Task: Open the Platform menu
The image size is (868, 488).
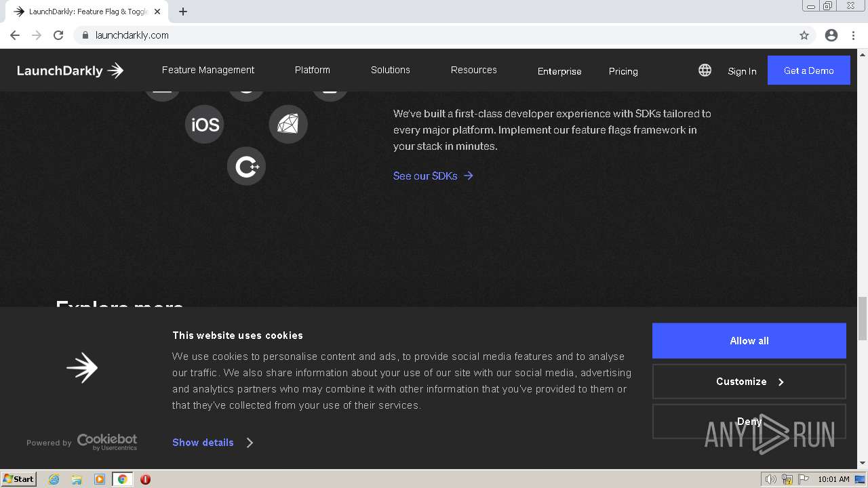Action: [313, 70]
